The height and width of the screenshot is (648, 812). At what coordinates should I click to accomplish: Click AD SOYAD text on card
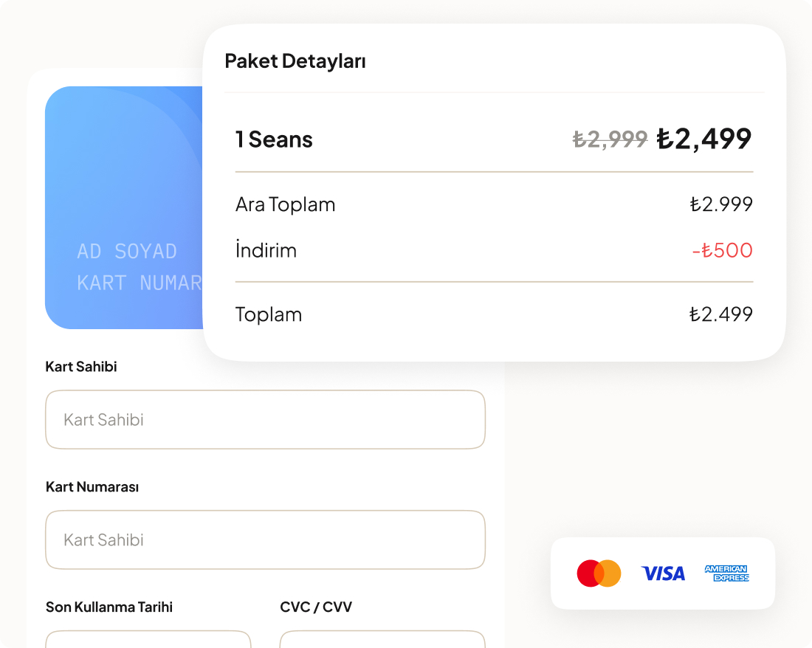click(127, 252)
